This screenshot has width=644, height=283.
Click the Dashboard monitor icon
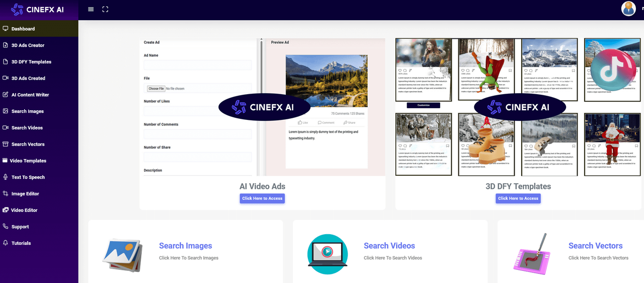click(x=5, y=29)
